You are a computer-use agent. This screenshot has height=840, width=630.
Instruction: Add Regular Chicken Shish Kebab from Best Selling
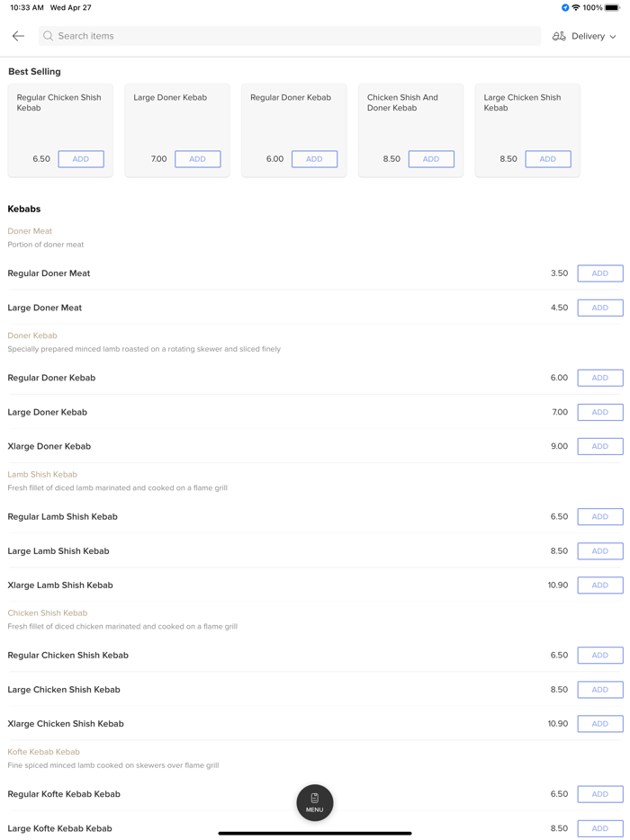pyautogui.click(x=81, y=159)
